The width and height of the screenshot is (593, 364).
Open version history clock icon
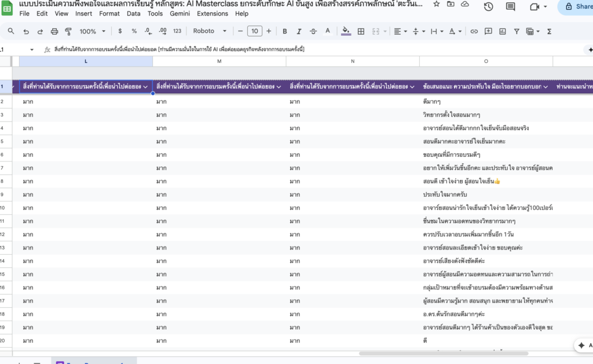click(488, 6)
